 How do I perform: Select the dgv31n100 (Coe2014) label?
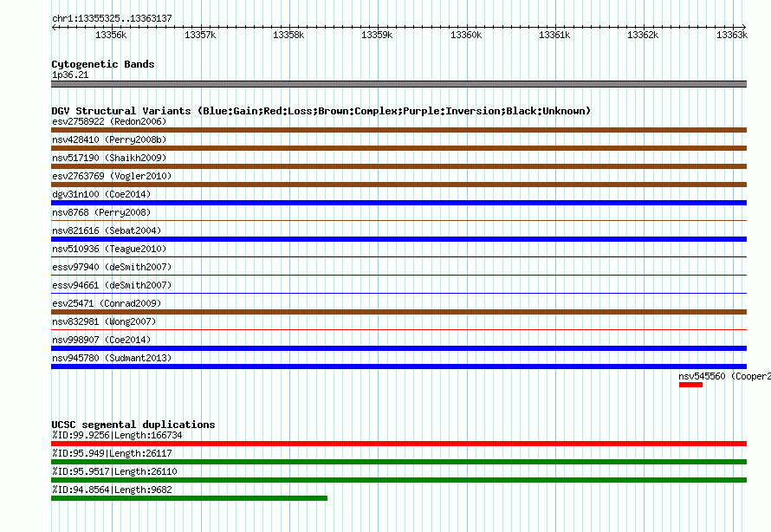(101, 194)
